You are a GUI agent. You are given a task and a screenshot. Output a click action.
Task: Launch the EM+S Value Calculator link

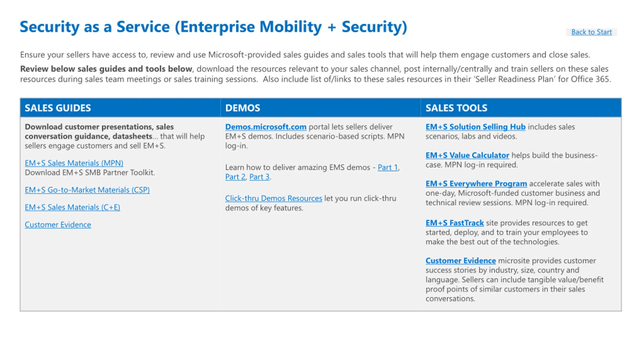[467, 155]
